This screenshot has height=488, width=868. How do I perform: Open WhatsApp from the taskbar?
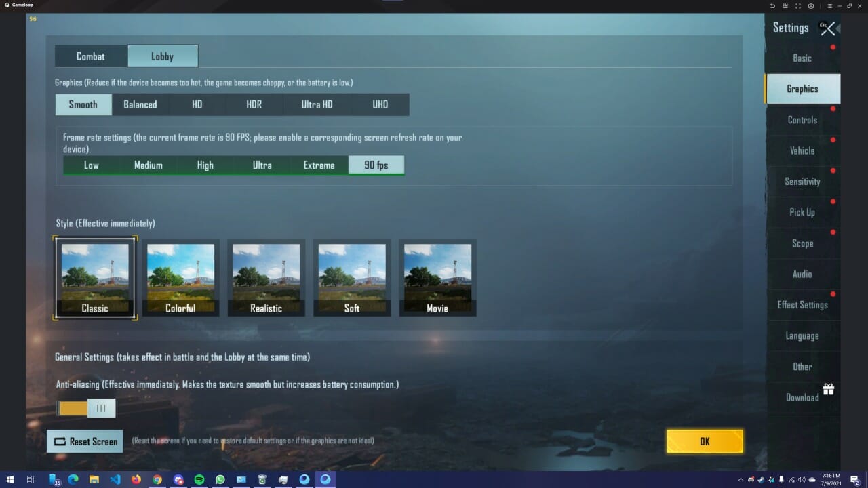(x=220, y=479)
